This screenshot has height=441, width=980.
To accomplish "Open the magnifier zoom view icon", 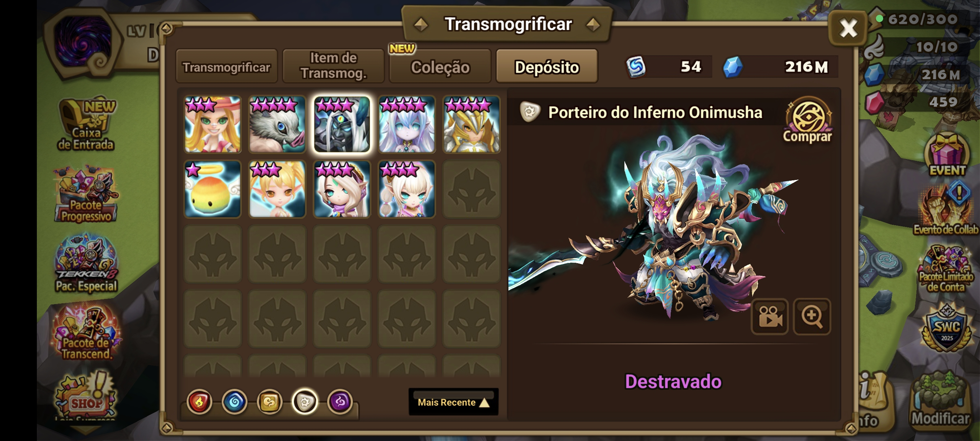I will [812, 317].
